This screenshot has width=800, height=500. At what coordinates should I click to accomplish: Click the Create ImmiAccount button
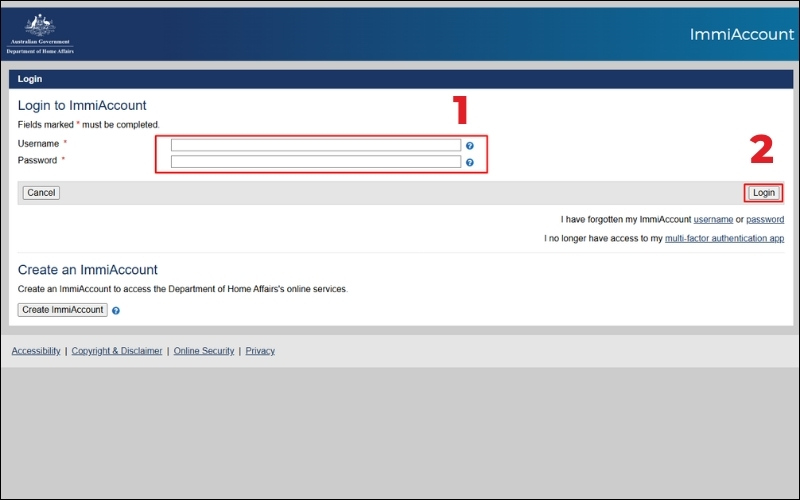pyautogui.click(x=62, y=310)
